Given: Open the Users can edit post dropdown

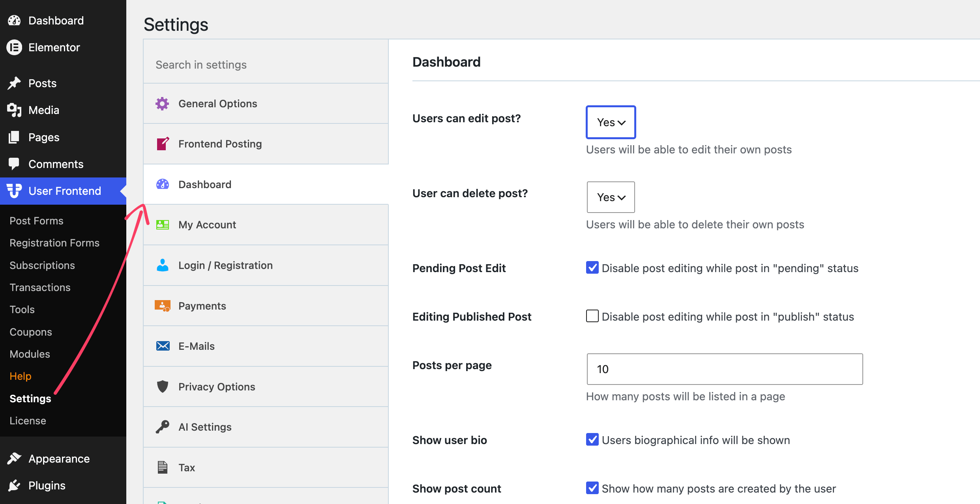Looking at the screenshot, I should [x=611, y=122].
